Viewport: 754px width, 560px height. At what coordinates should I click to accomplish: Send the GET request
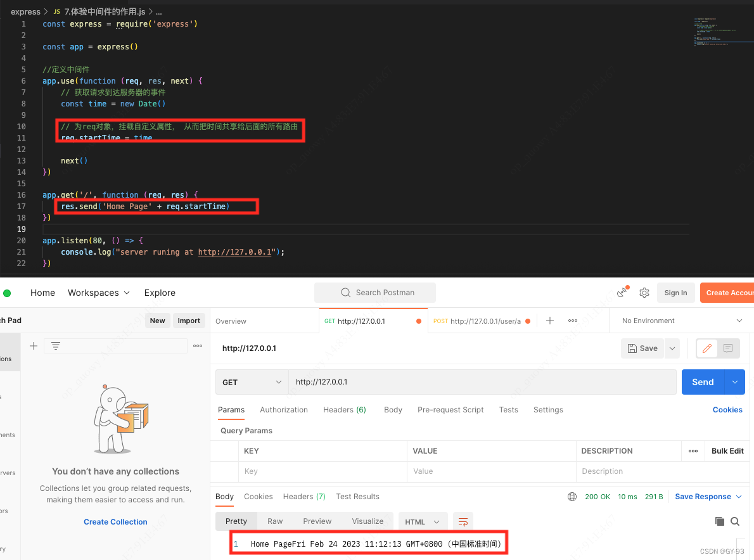703,382
